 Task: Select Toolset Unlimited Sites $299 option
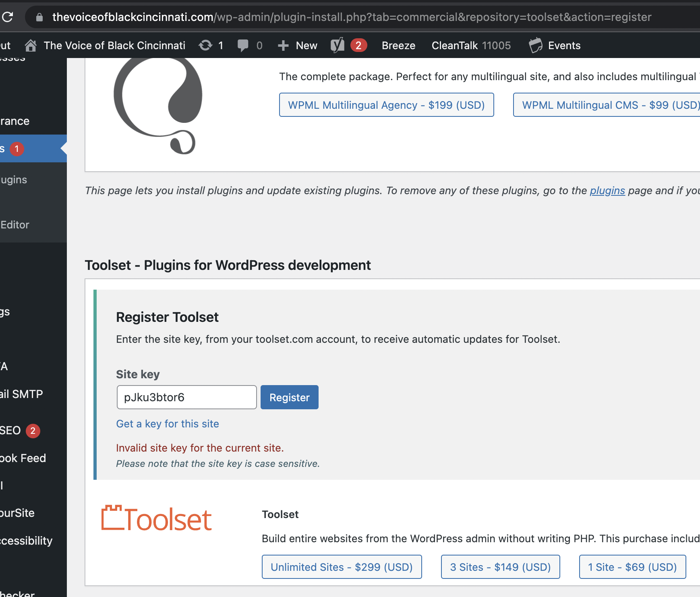[342, 567]
